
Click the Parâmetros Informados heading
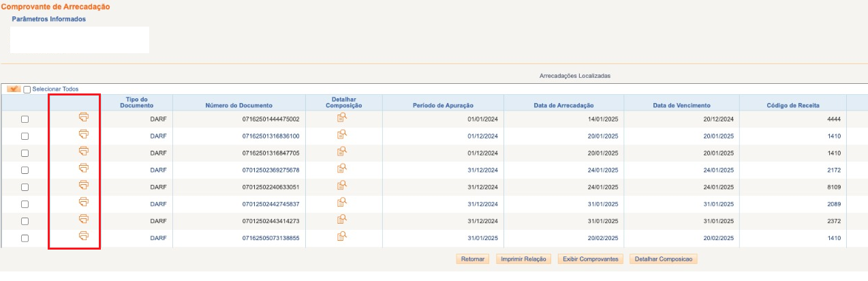(49, 19)
